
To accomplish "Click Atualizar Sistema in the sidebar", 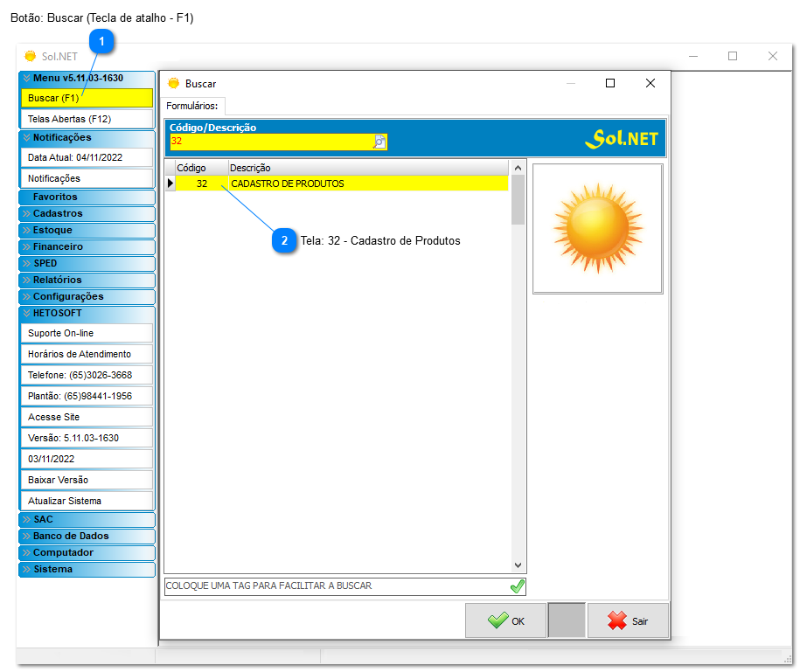I will pyautogui.click(x=87, y=501).
